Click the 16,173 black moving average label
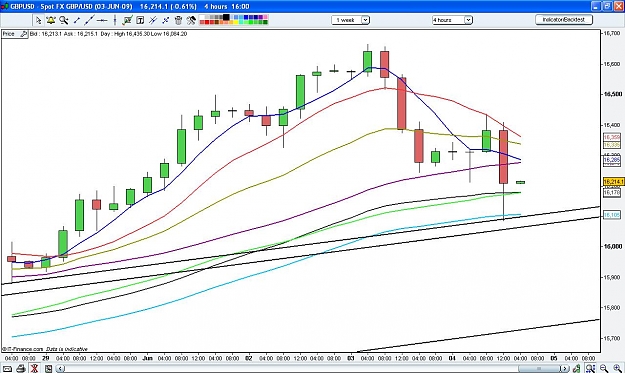625x373 pixels. pos(612,193)
